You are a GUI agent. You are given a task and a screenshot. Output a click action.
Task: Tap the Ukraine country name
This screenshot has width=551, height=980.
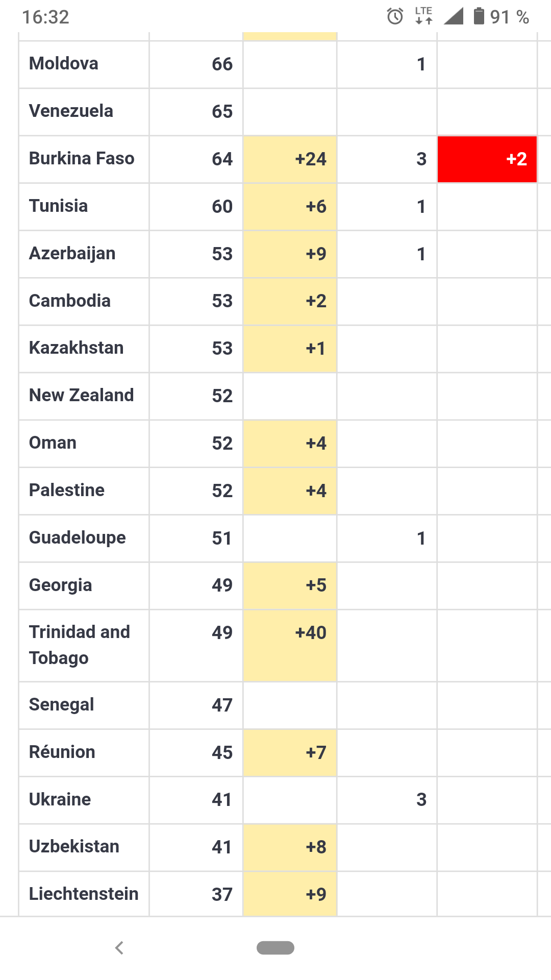(x=60, y=800)
